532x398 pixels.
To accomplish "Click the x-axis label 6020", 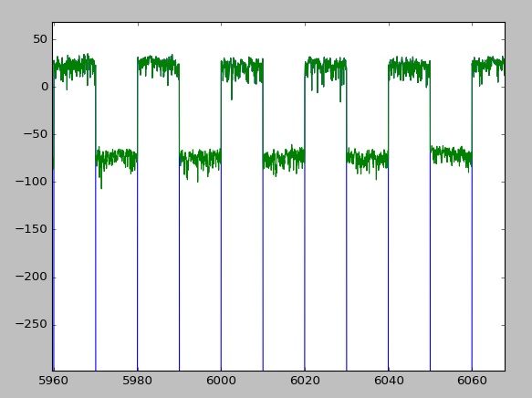I will 305,381.
